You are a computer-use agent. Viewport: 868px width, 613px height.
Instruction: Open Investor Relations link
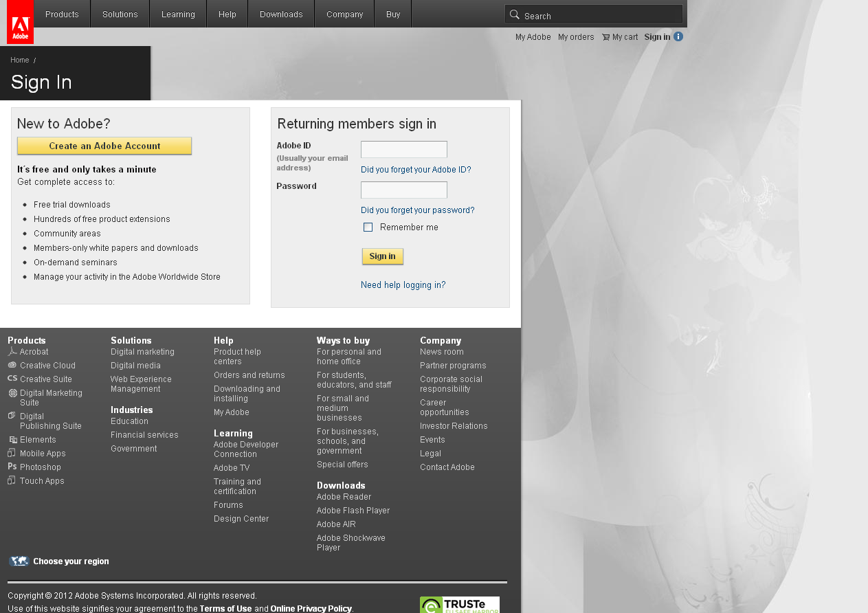coord(454,426)
